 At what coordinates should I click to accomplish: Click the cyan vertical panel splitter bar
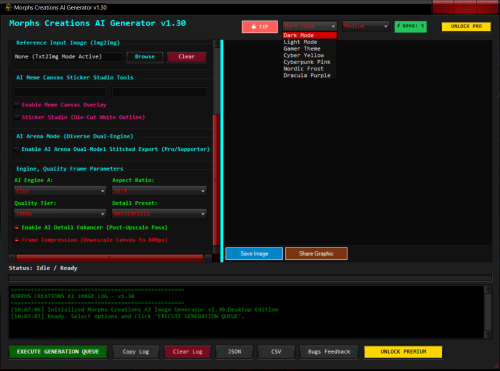coord(222,151)
